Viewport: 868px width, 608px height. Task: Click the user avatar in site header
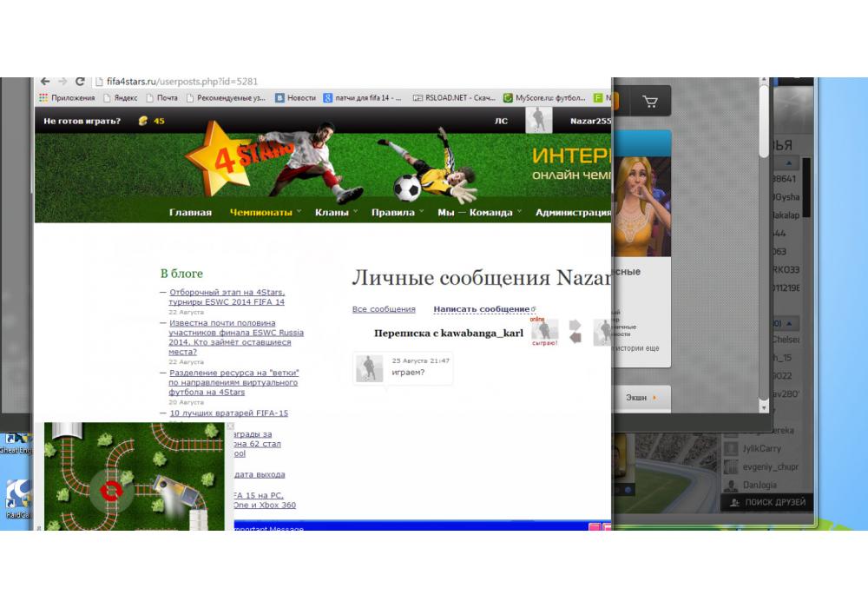click(539, 120)
